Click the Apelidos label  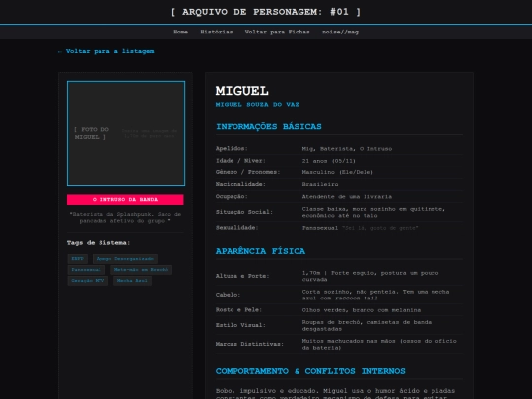tap(232, 148)
